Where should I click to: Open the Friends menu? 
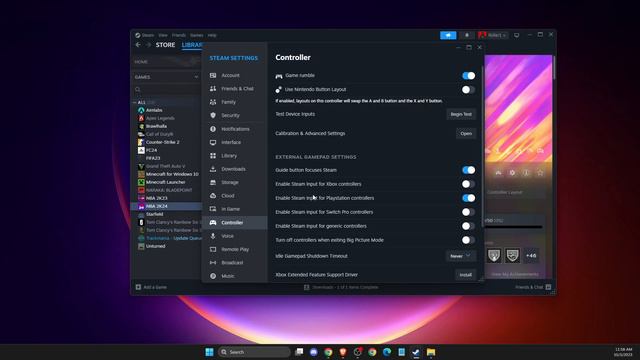pos(179,36)
